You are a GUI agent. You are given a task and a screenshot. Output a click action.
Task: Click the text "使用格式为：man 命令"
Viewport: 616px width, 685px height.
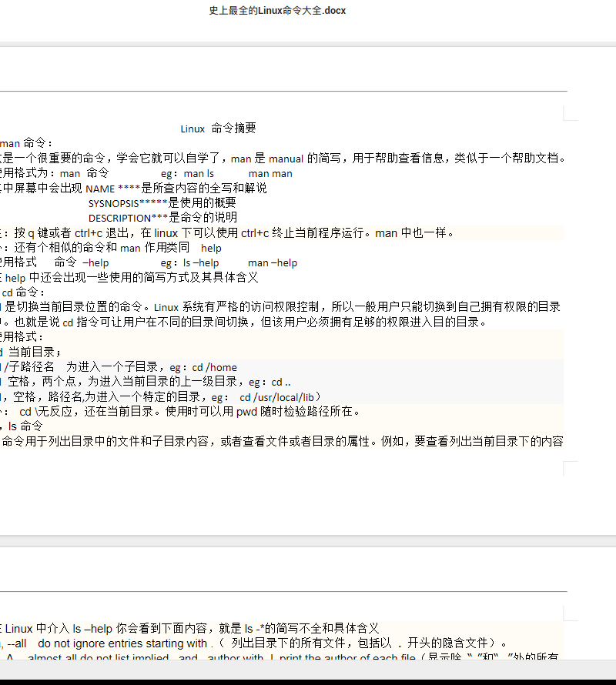click(x=54, y=173)
